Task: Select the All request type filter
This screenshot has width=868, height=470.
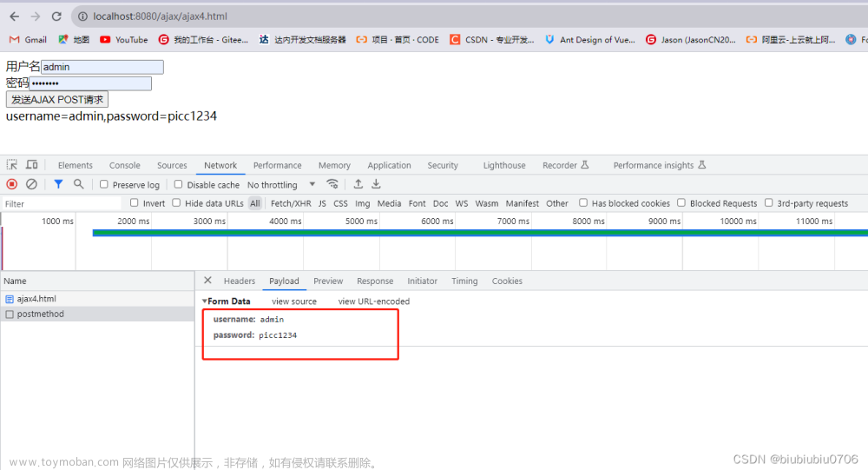Action: (x=255, y=203)
